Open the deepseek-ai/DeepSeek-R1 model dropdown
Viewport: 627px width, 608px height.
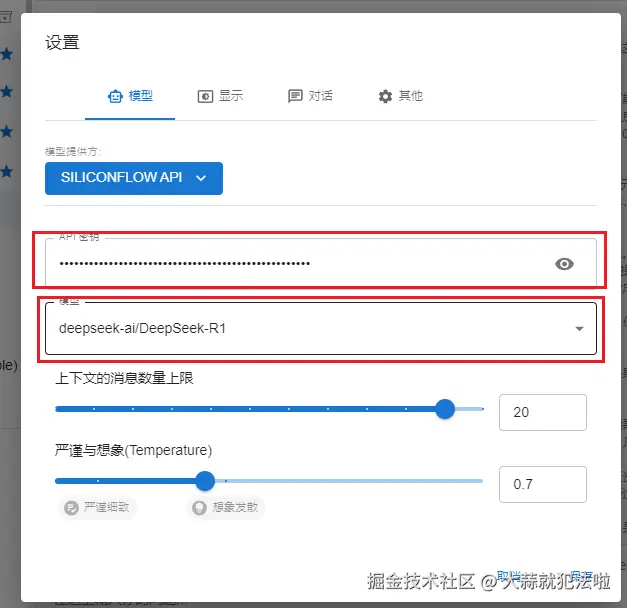(321, 328)
